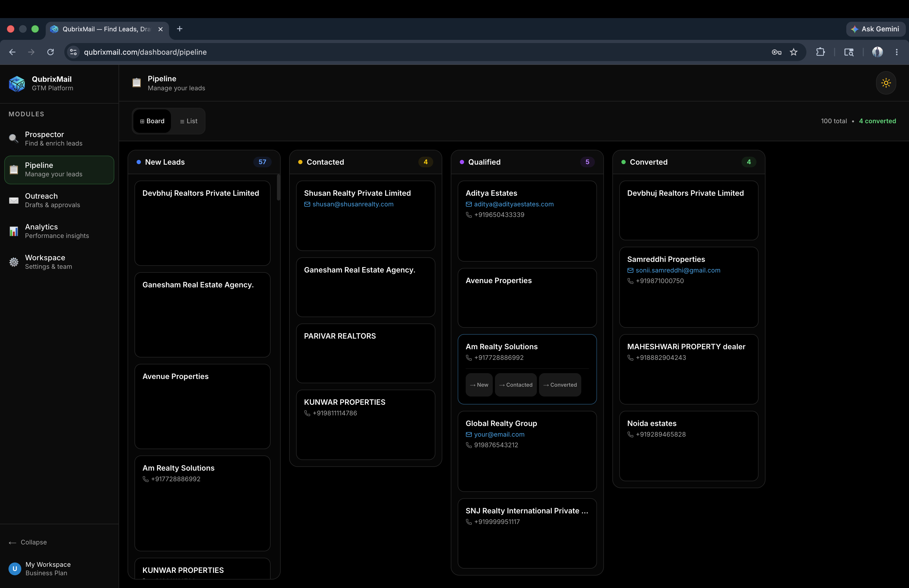Move Am Realty Solutions to Converted
Screen dimensions: 909x588
click(560, 385)
